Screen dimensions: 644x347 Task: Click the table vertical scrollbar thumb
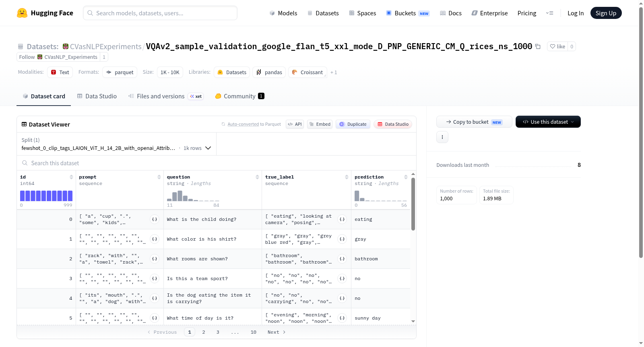(413, 204)
